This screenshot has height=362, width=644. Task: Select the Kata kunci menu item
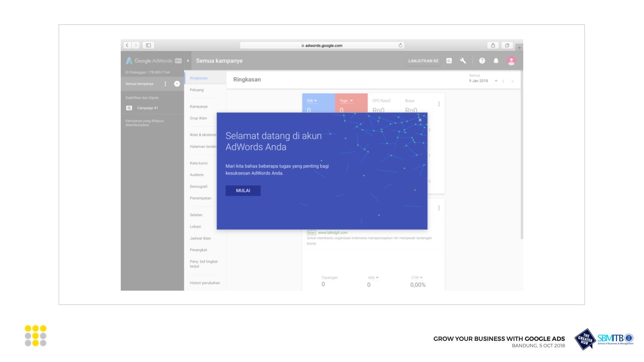(x=199, y=163)
